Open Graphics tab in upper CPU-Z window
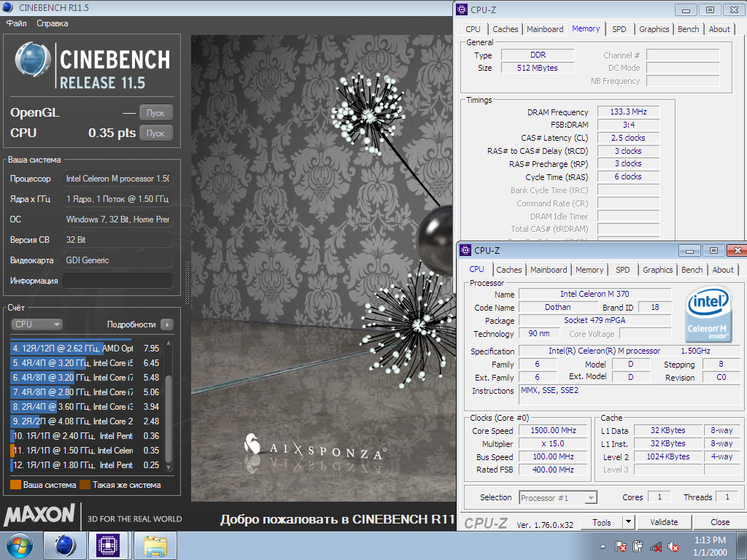 pyautogui.click(x=654, y=29)
